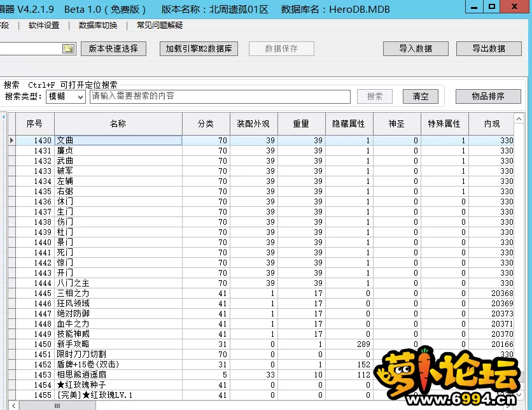Minimize the application window

[474, 7]
